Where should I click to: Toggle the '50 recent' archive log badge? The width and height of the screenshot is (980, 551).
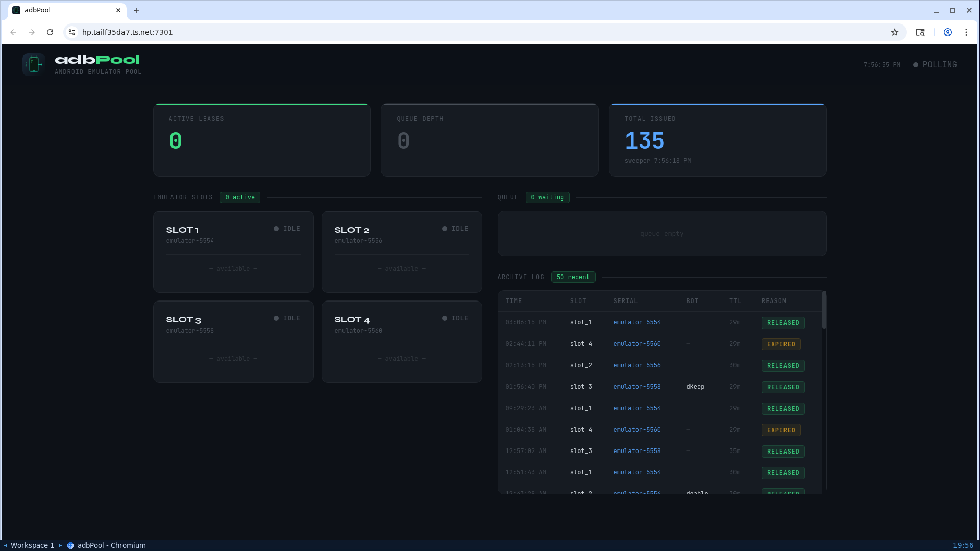(x=573, y=277)
